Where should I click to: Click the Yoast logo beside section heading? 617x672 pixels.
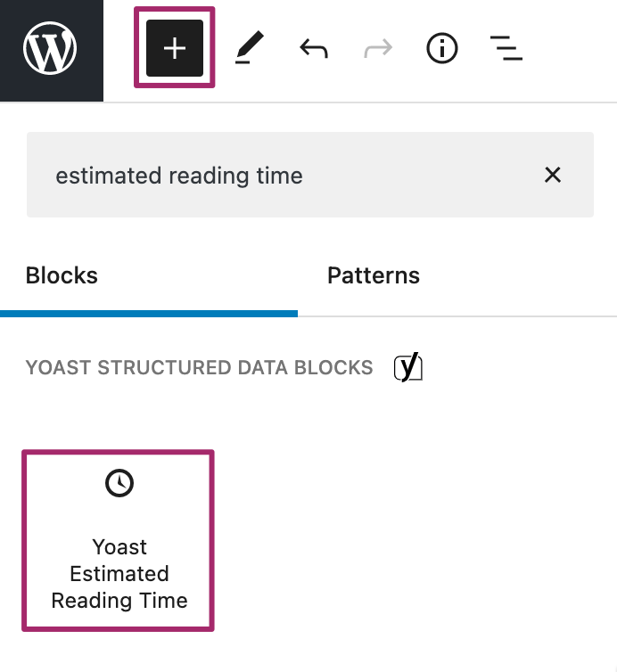point(407,367)
